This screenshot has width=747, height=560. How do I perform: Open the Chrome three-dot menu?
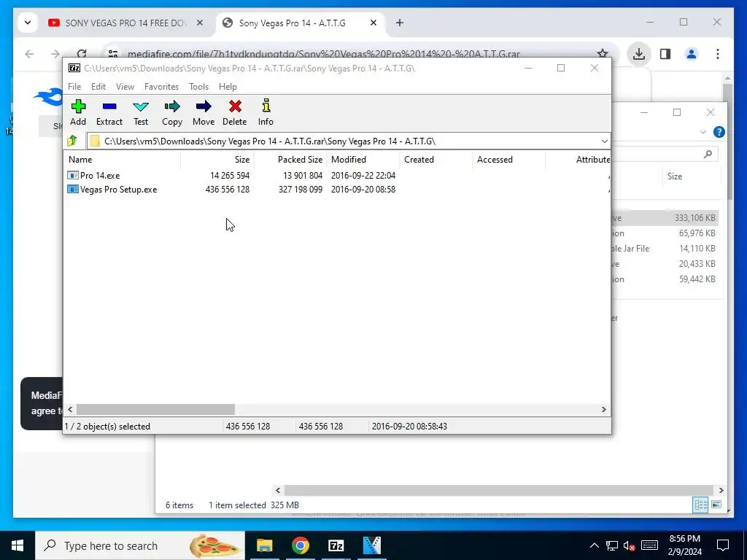click(x=718, y=54)
